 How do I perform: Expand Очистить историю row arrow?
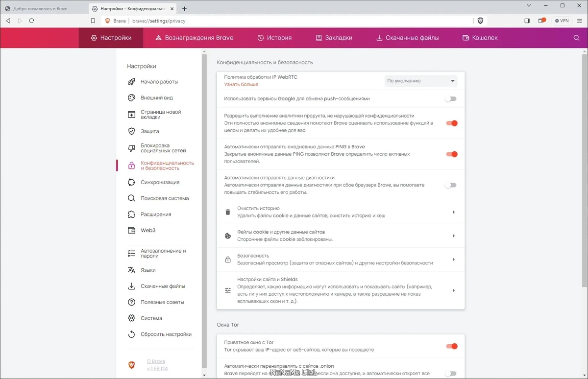454,212
